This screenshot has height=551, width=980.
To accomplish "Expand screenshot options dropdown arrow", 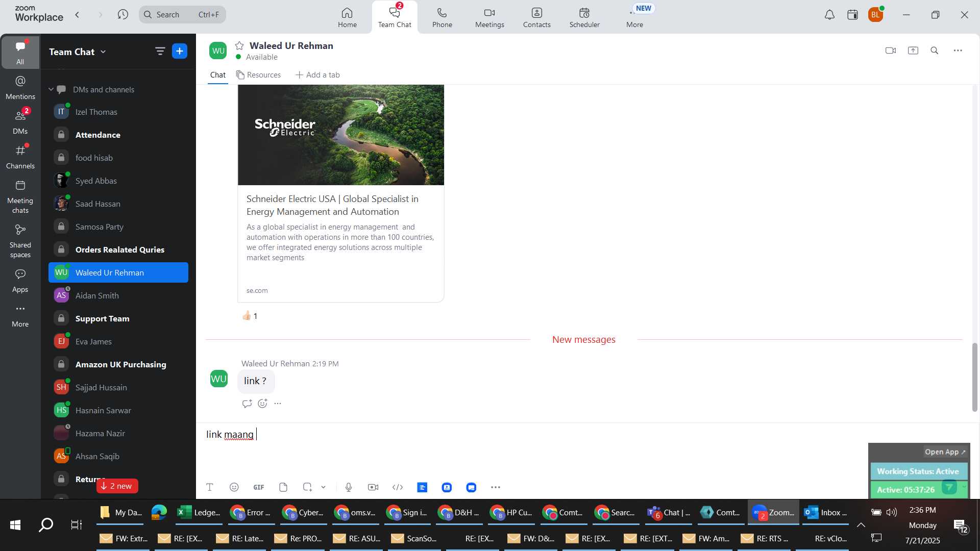I will click(x=323, y=487).
